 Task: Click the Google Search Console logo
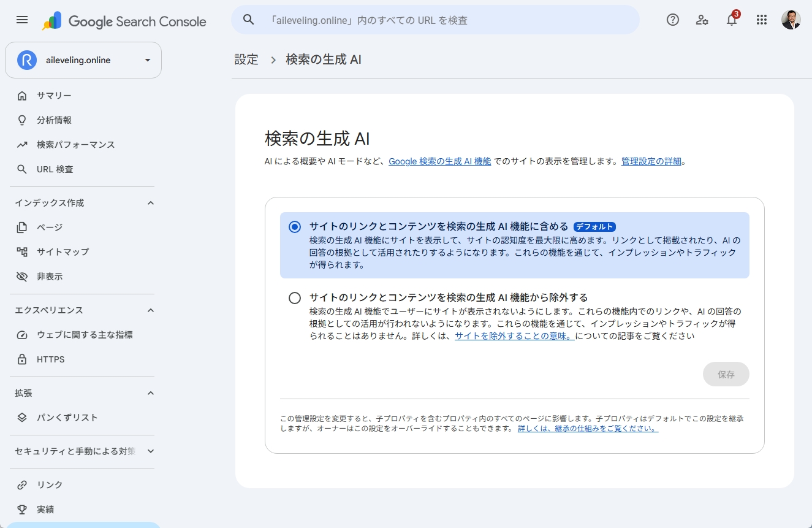pos(124,21)
